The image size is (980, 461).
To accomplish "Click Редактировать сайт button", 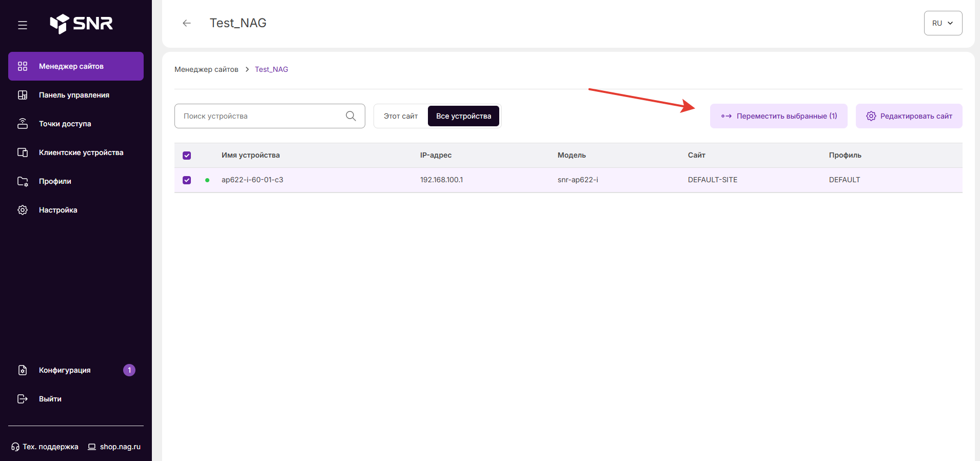I will [909, 116].
